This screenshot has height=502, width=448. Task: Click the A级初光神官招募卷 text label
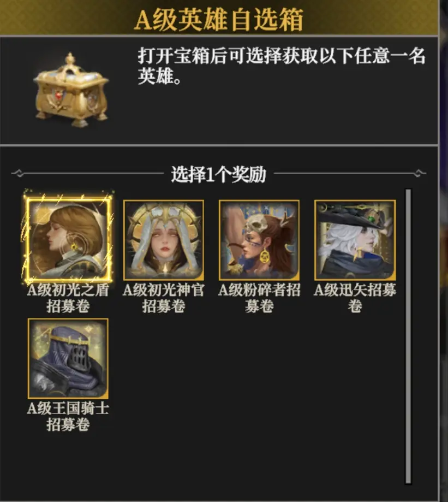pyautogui.click(x=163, y=298)
